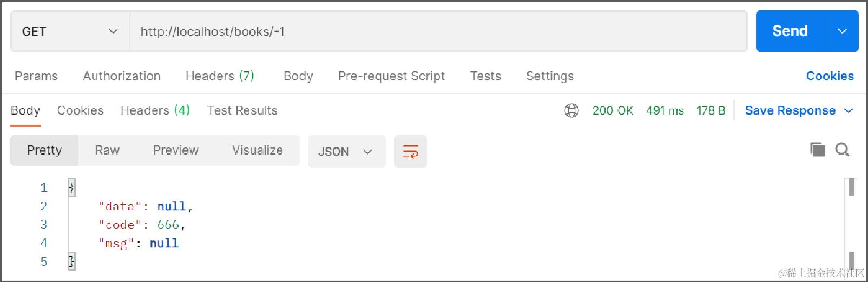Click the word wrap icon

[410, 152]
